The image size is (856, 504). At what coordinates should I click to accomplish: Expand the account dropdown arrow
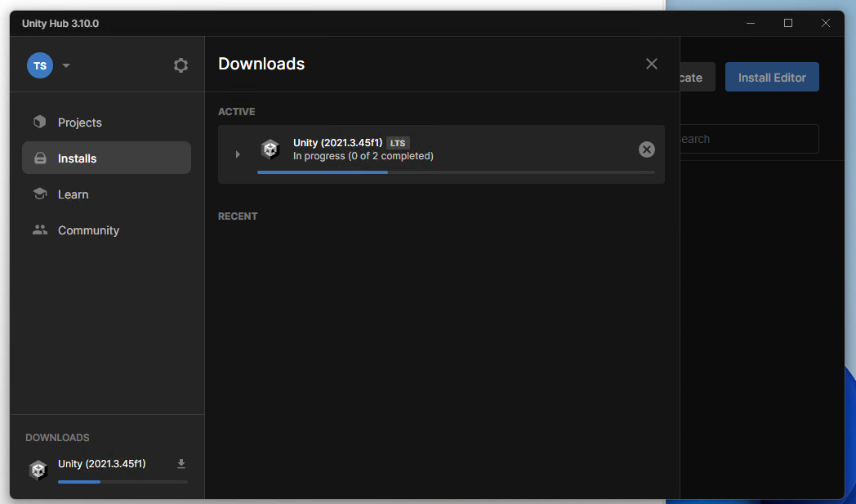[66, 65]
